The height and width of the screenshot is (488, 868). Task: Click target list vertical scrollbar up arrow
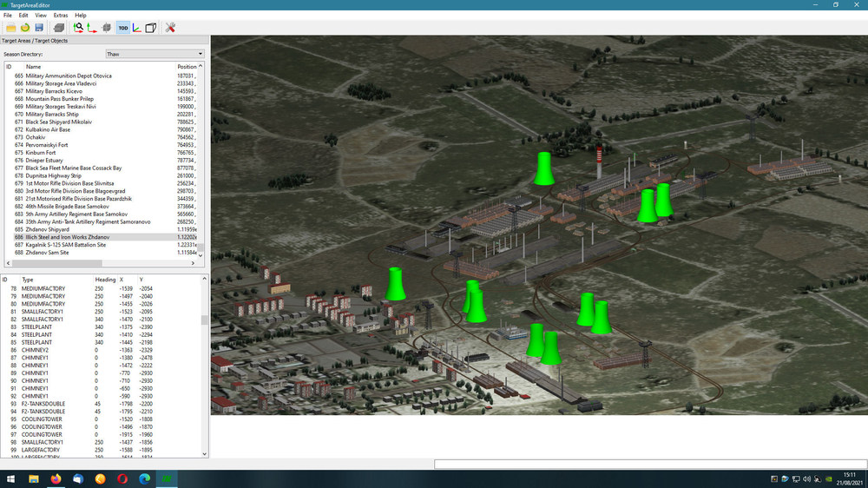point(201,66)
